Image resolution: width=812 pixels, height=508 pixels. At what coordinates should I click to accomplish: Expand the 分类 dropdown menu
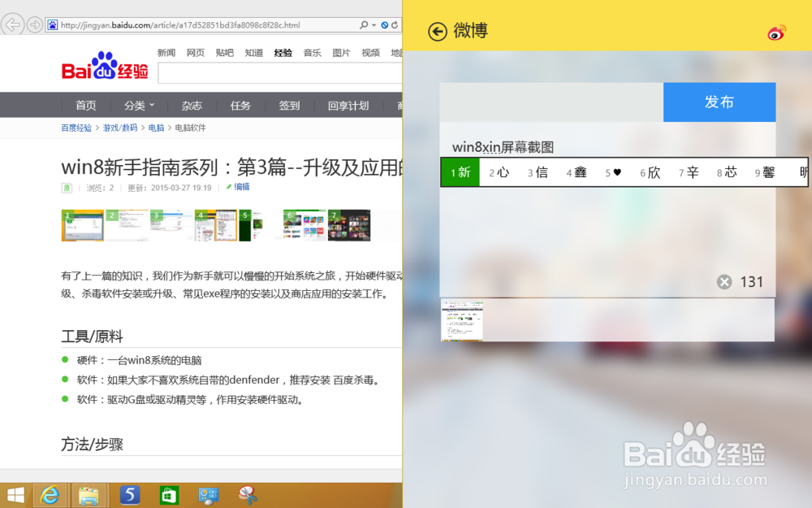point(140,106)
